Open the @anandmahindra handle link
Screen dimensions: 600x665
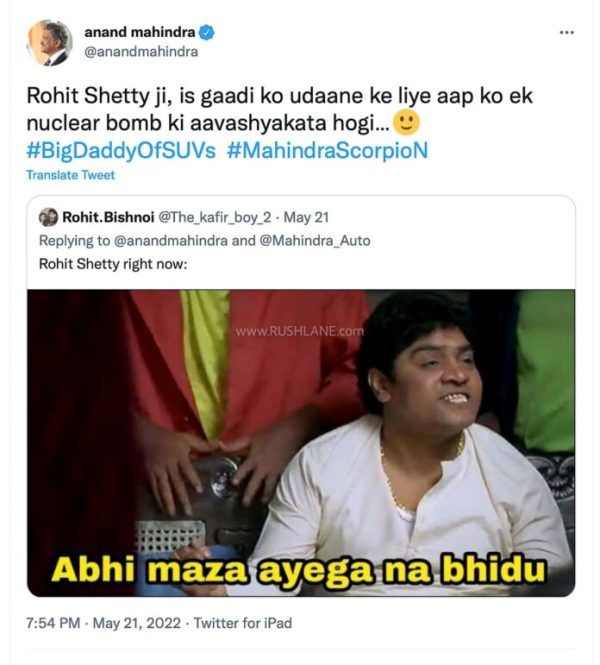pos(141,52)
